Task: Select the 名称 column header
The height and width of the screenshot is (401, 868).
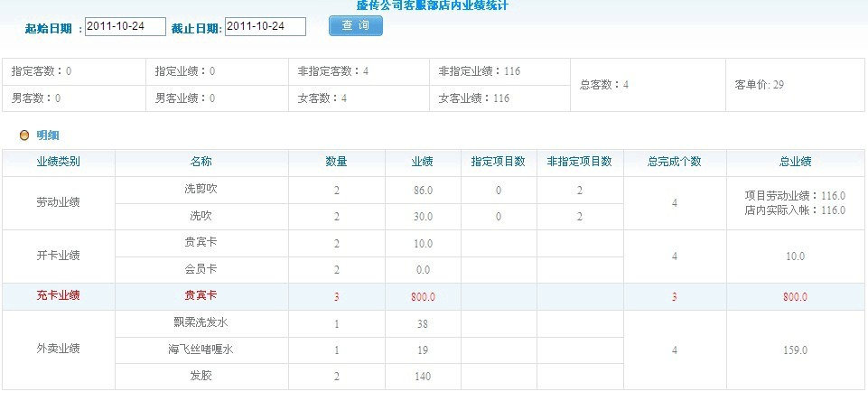Action: pyautogui.click(x=201, y=162)
